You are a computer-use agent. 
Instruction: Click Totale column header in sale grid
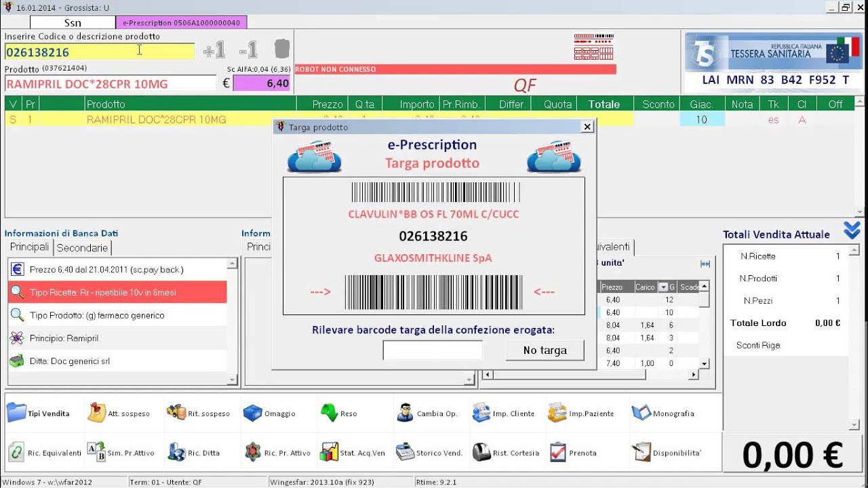tap(604, 104)
